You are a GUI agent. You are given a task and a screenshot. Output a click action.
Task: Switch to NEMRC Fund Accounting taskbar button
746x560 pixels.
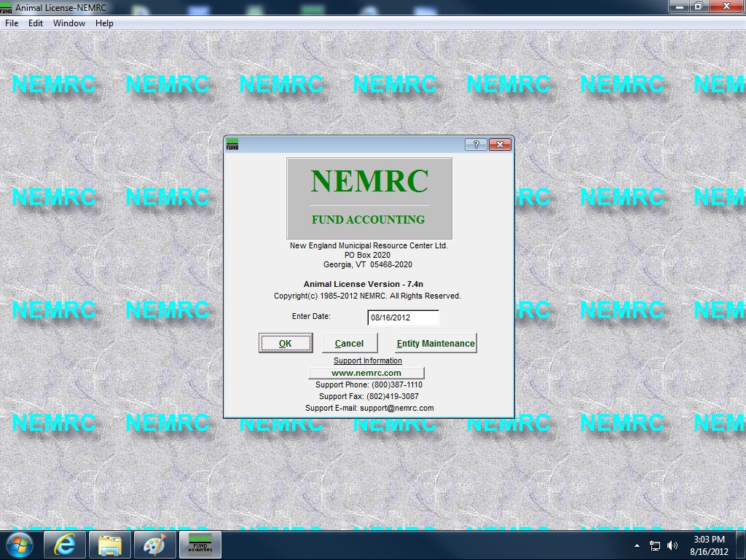click(x=200, y=545)
